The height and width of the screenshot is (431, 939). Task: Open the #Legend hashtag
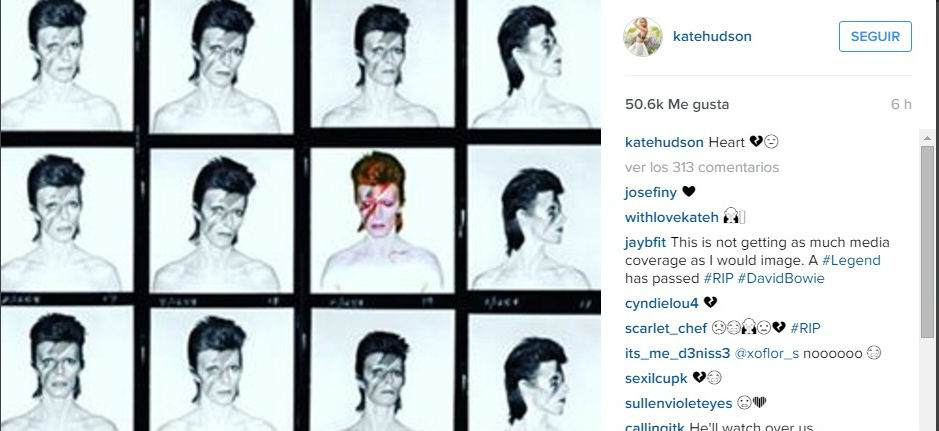(851, 260)
